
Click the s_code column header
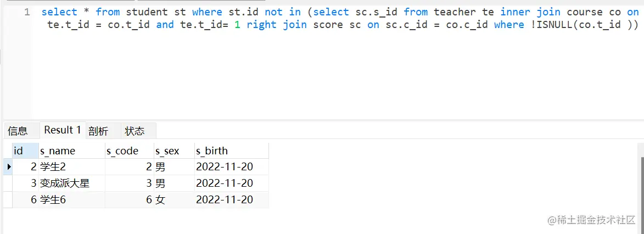pyautogui.click(x=130, y=151)
